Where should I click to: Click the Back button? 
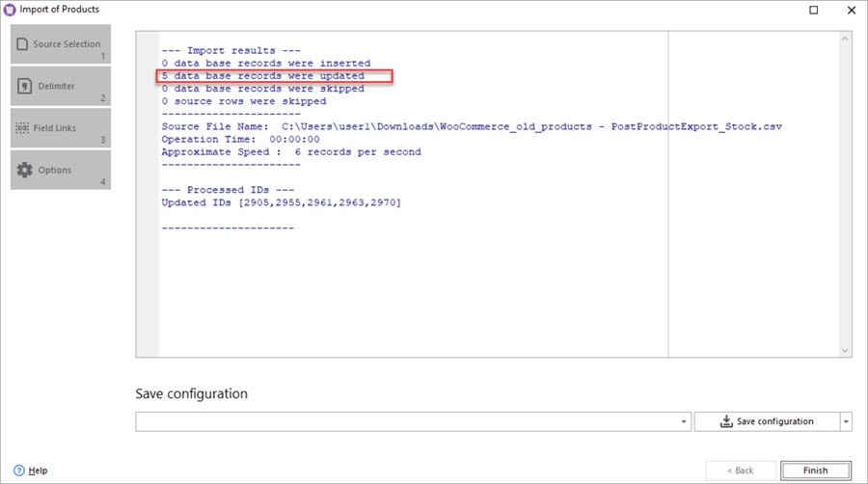click(740, 471)
